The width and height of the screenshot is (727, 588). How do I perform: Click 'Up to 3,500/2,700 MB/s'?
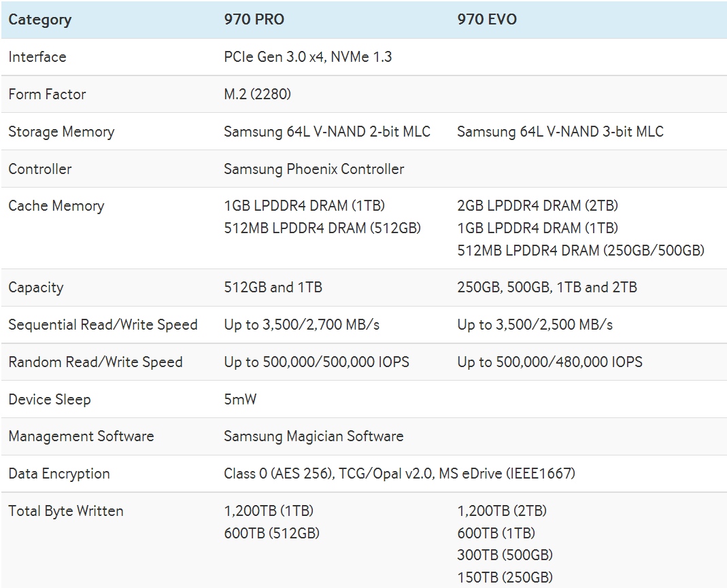pyautogui.click(x=301, y=325)
